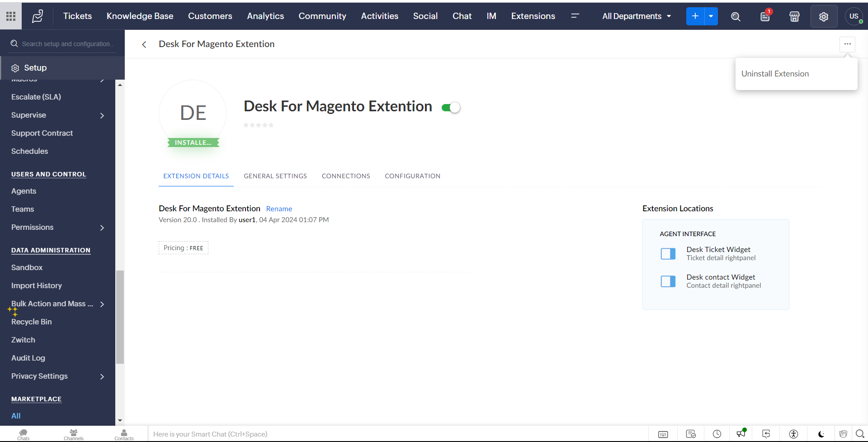Toggle night mode moon icon in footer
This screenshot has height=442, width=868.
pos(821,434)
